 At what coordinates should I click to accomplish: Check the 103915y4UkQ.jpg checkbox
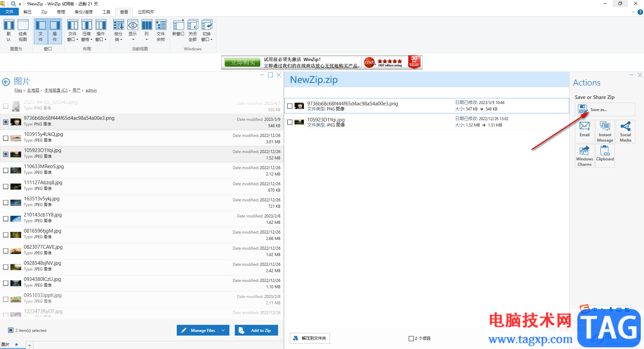6,138
